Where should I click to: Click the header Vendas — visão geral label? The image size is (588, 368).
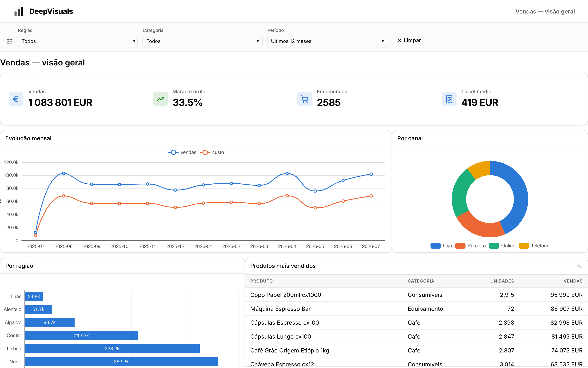pyautogui.click(x=545, y=11)
